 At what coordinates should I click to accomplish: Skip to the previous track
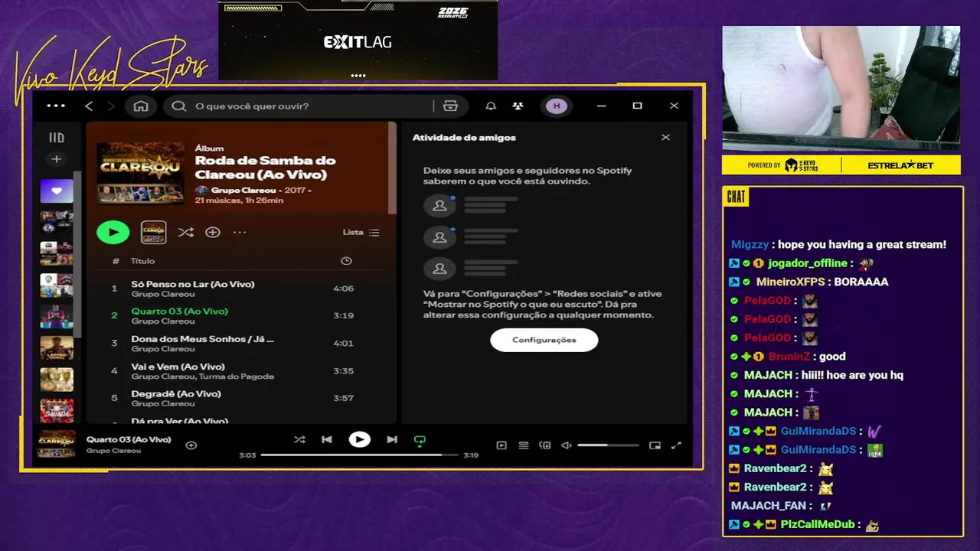click(327, 439)
